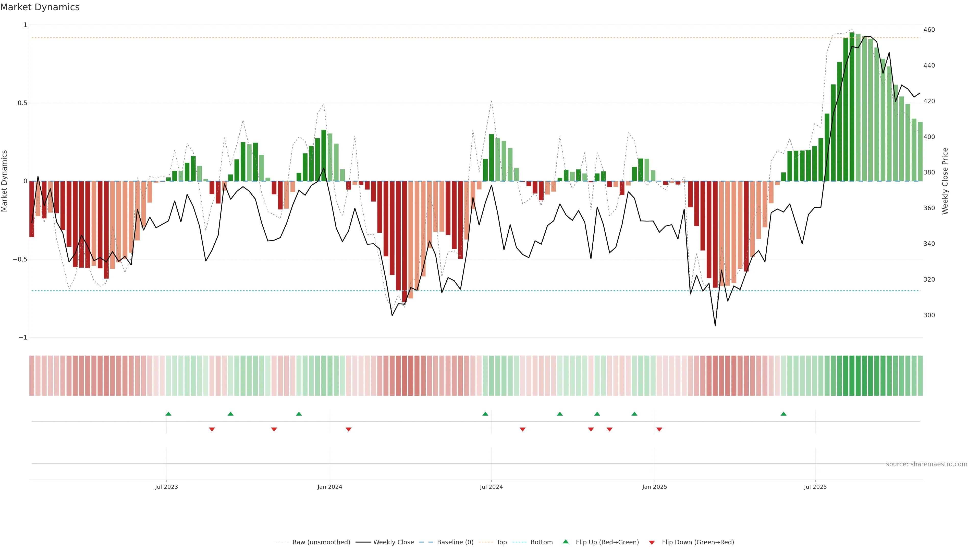Click the Market Dynamics chart title

pyautogui.click(x=40, y=7)
